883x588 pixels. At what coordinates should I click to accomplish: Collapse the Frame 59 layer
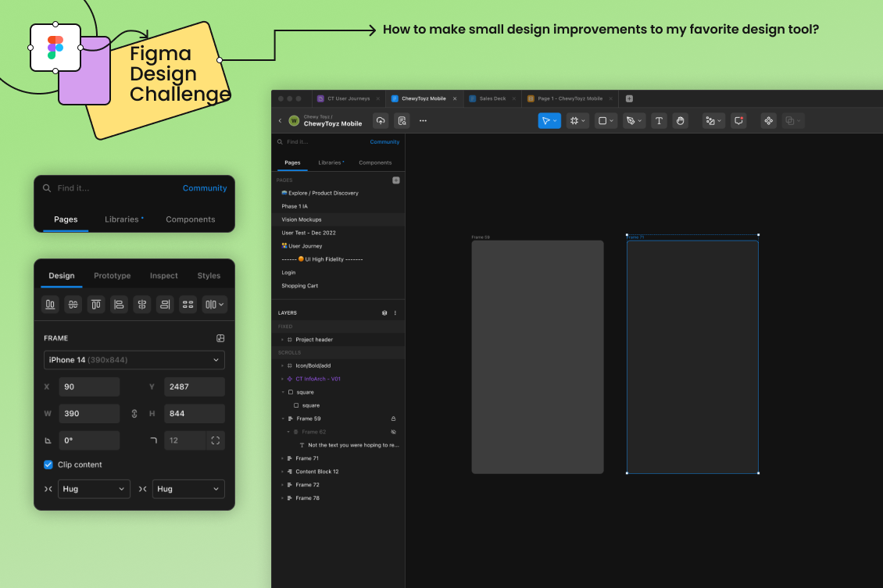click(283, 419)
